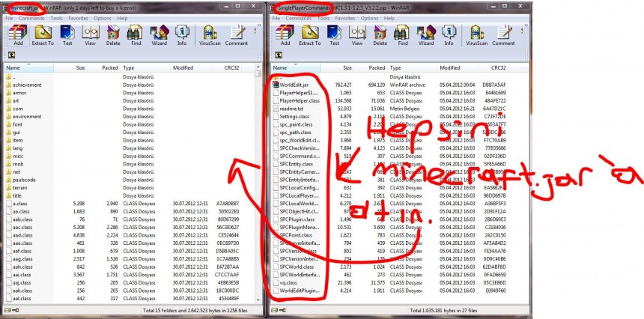Click Find icon in minecraft.jar window
644x319 pixels.
[136, 35]
